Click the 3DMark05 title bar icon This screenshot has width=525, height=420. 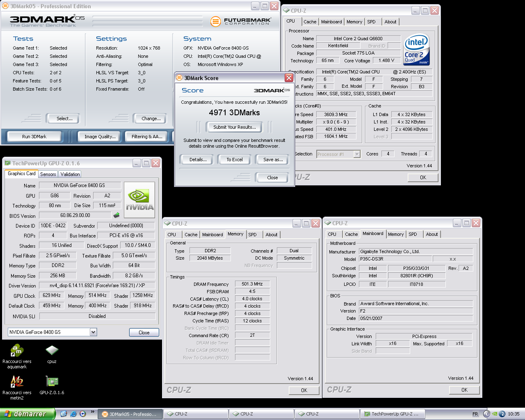(x=5, y=6)
